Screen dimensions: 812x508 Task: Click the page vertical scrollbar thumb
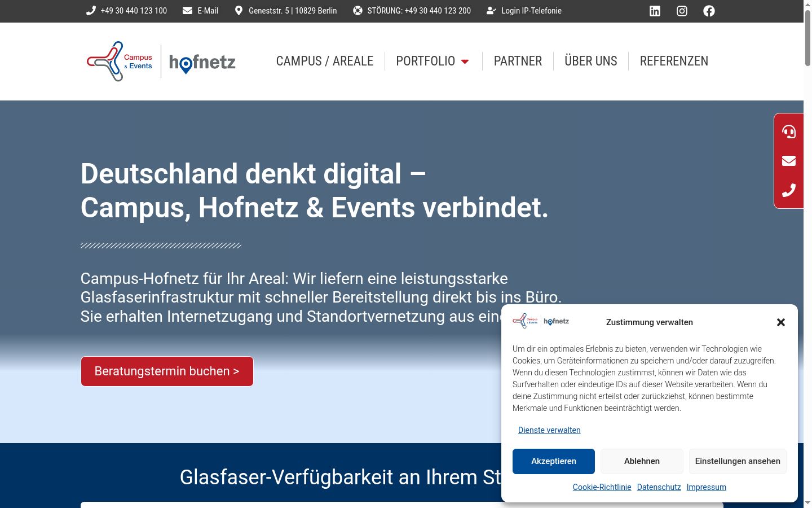tap(807, 37)
